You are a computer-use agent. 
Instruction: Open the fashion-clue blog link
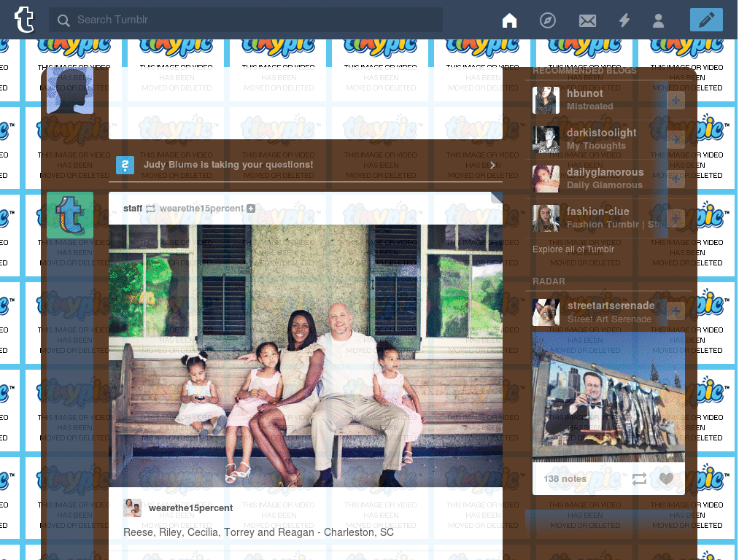click(x=598, y=211)
